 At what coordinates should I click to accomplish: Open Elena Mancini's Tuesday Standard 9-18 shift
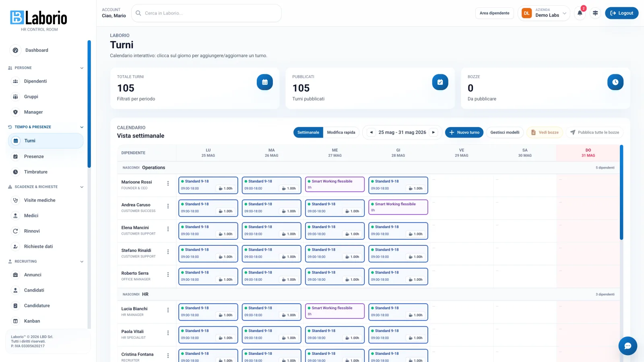point(271,230)
